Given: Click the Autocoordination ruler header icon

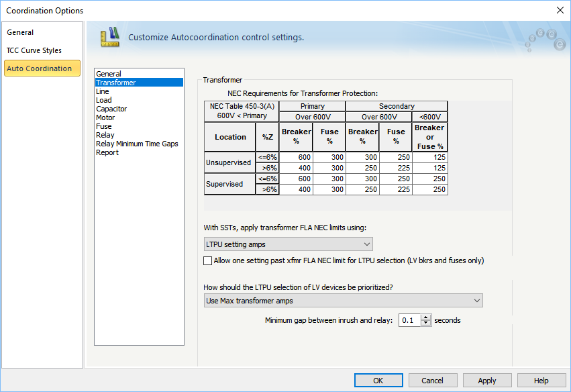Looking at the screenshot, I should click(x=109, y=36).
